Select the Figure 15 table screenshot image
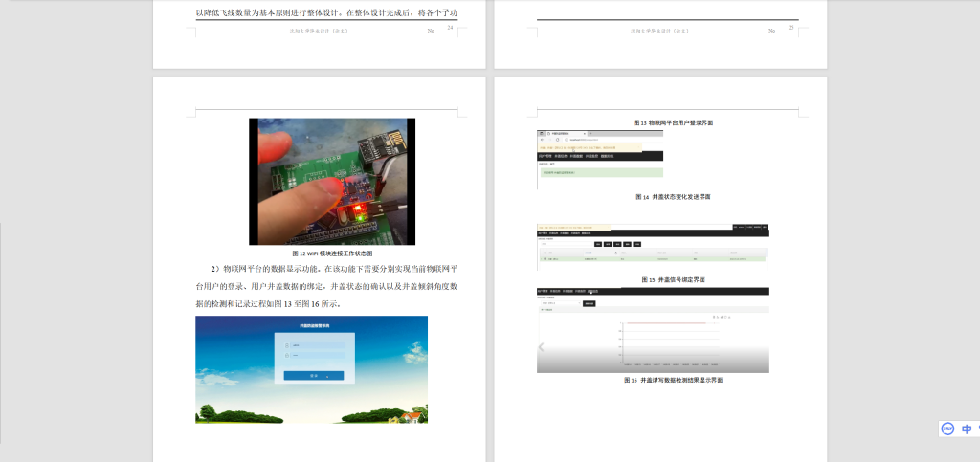The height and width of the screenshot is (462, 980). point(653,247)
